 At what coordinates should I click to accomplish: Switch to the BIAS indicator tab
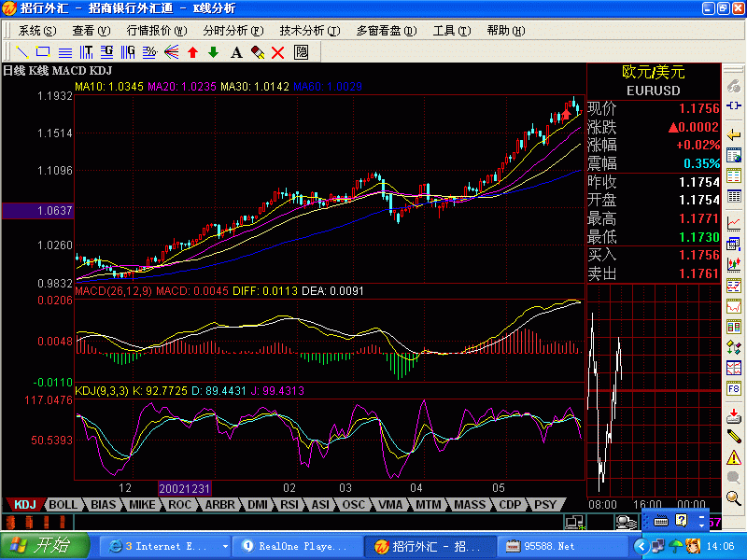click(103, 505)
